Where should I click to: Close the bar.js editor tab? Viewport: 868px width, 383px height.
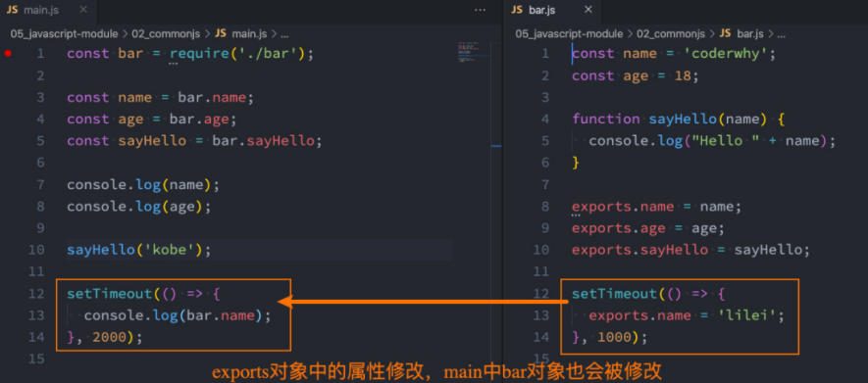tap(588, 10)
